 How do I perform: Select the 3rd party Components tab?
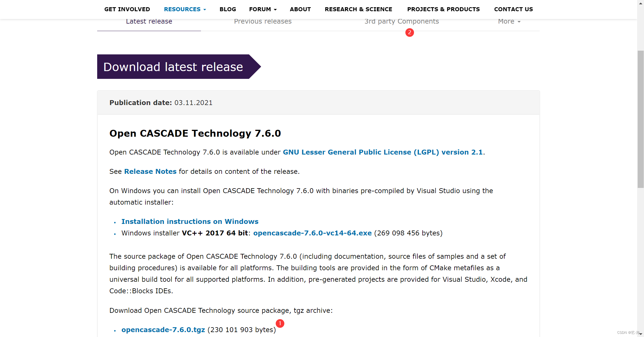pos(402,21)
